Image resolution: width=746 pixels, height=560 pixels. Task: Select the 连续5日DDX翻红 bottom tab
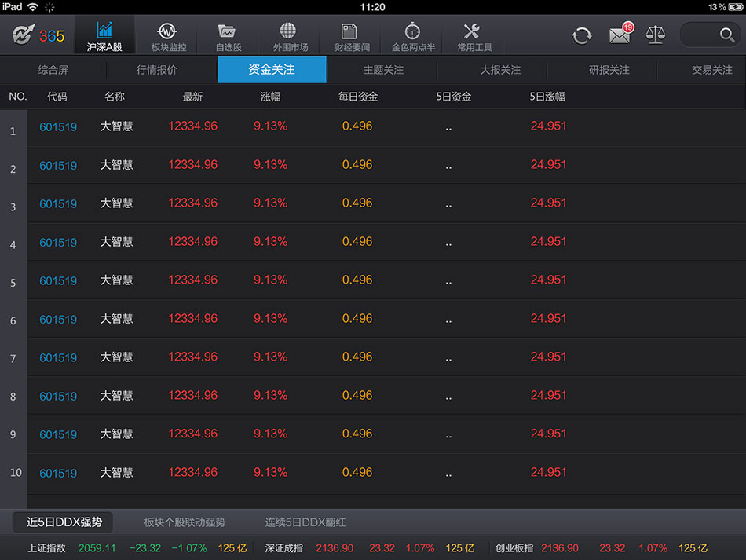[305, 522]
